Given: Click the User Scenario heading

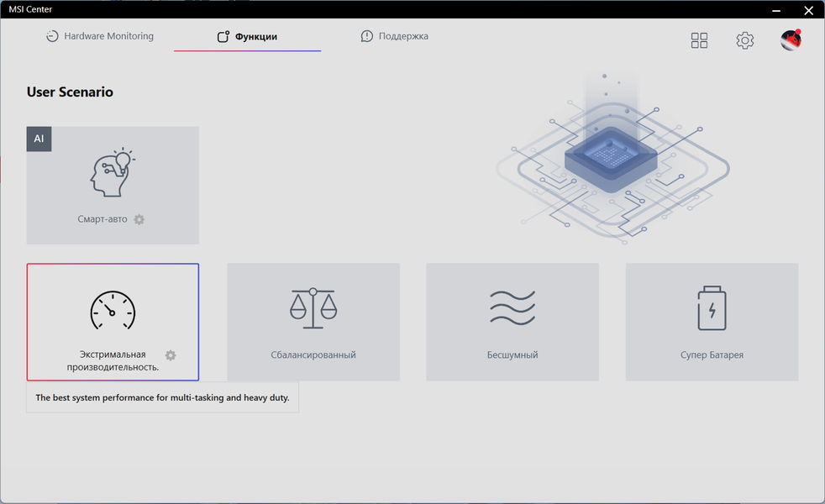Looking at the screenshot, I should (70, 92).
